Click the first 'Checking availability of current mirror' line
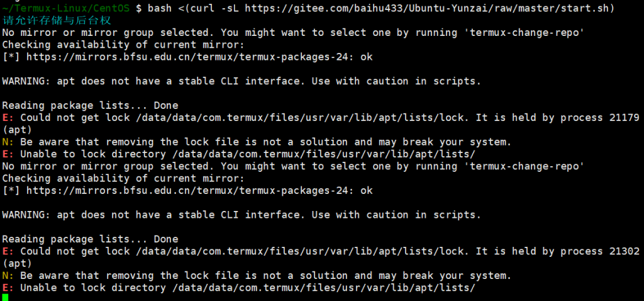 (123, 45)
